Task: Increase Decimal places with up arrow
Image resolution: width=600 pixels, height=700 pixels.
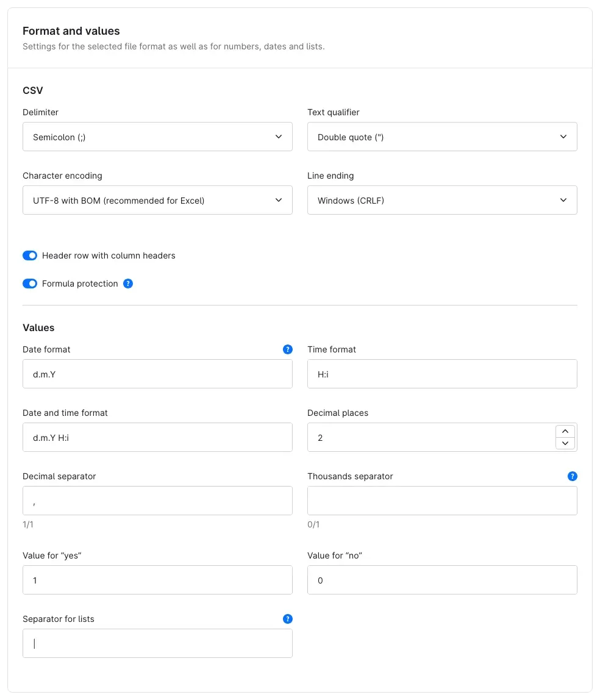Action: point(565,431)
